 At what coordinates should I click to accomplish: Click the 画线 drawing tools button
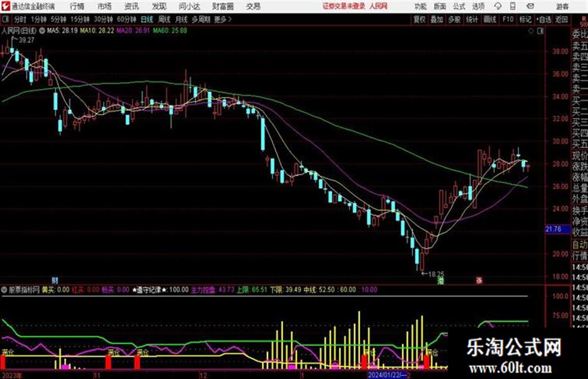490,19
